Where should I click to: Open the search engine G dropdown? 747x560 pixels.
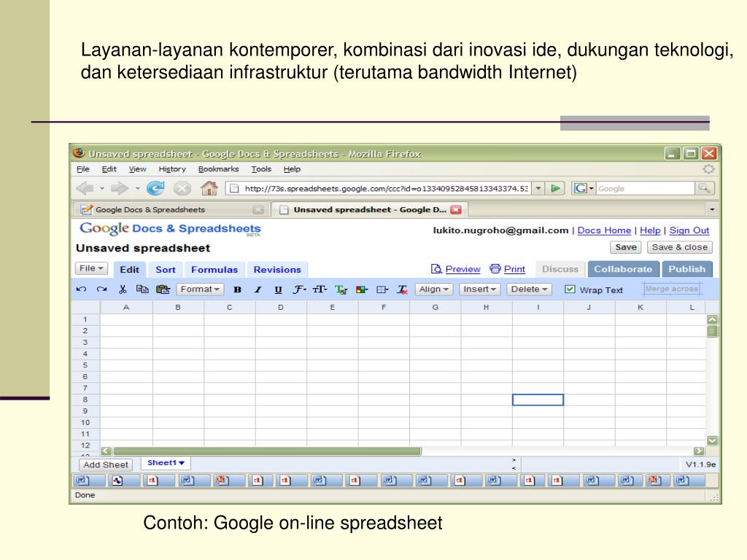584,189
